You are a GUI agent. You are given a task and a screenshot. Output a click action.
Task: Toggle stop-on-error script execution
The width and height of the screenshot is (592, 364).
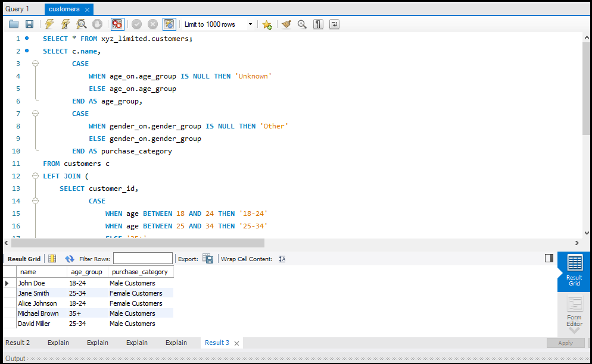117,24
